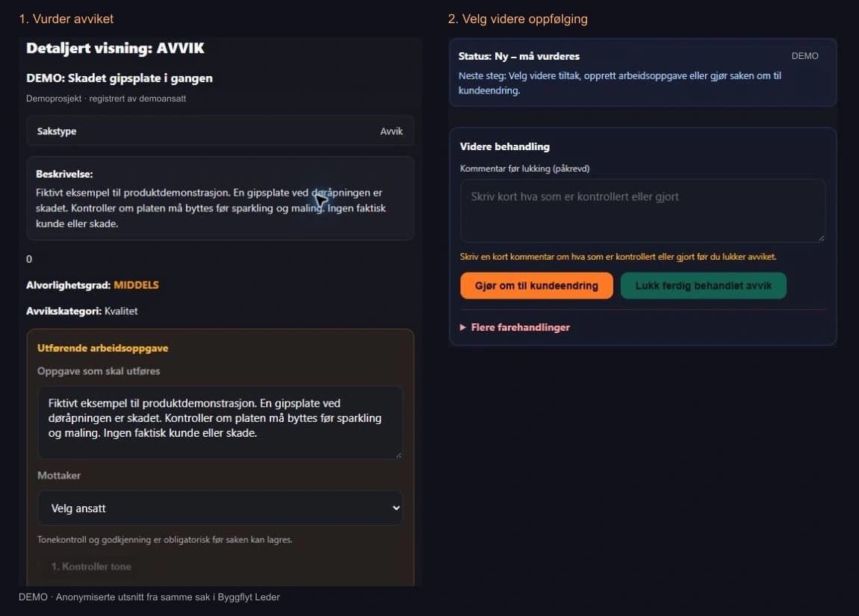Screen dimensions: 859x616
Task: Click the 1. Kontroller tone button
Action: (x=91, y=567)
